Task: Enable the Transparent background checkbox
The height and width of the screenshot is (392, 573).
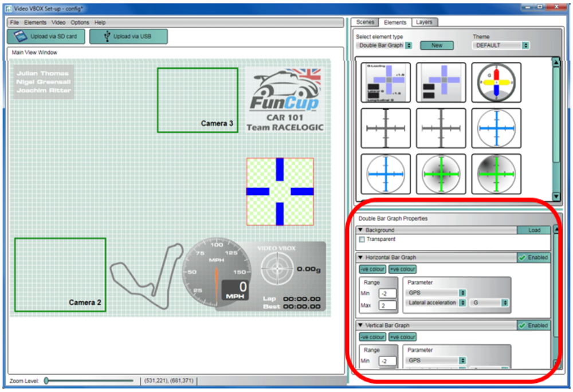Action: 362,240
